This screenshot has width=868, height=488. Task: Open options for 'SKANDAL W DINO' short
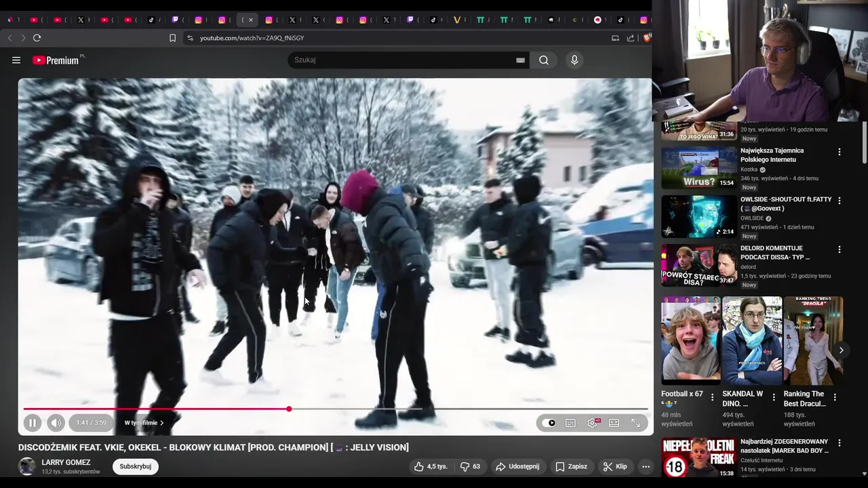coord(774,397)
